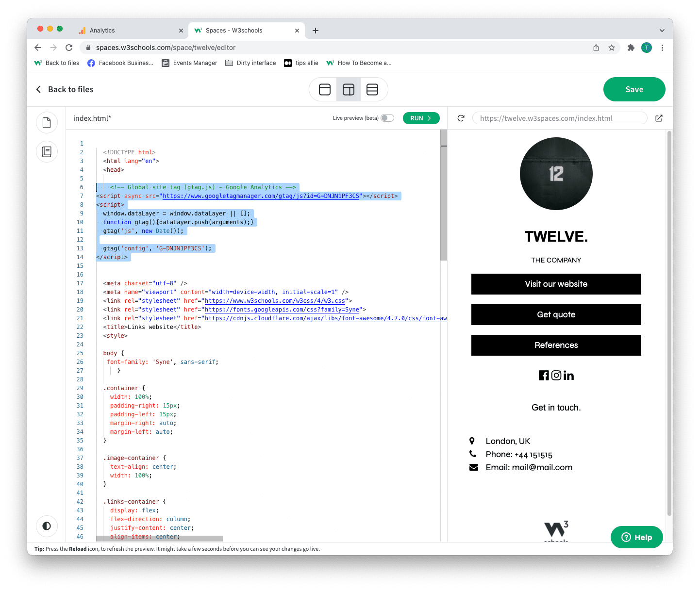Viewport: 700px width, 591px height.
Task: Expand the tab search dropdown chevron
Action: coord(662,31)
